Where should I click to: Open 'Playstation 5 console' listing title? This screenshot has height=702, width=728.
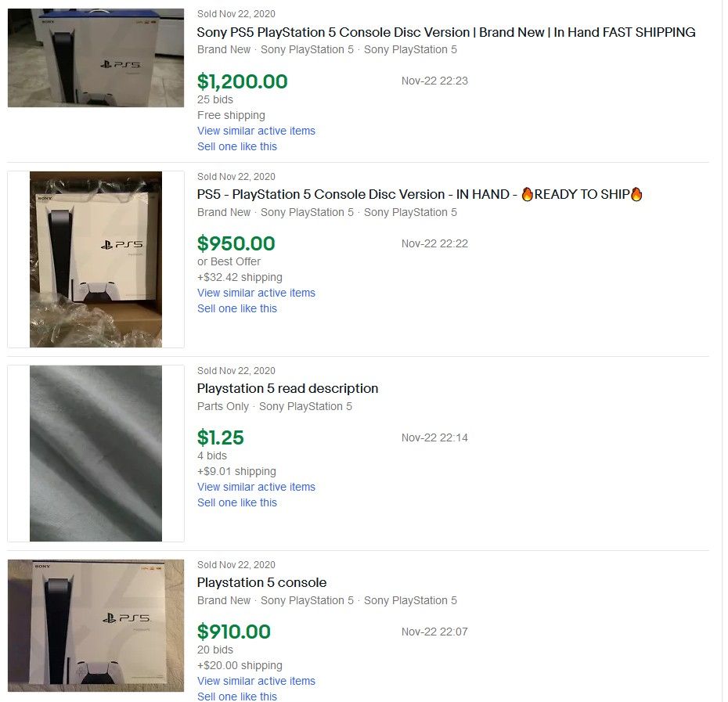coord(261,582)
